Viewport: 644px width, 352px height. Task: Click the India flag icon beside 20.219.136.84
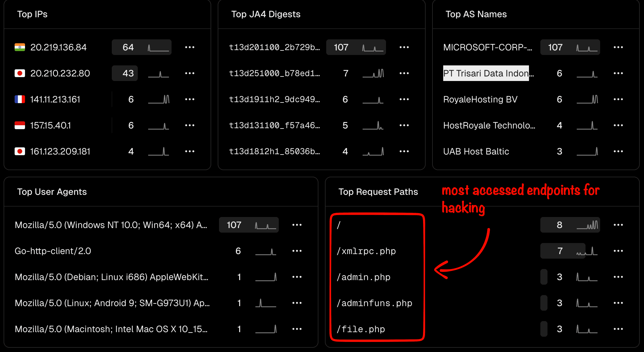coord(20,47)
